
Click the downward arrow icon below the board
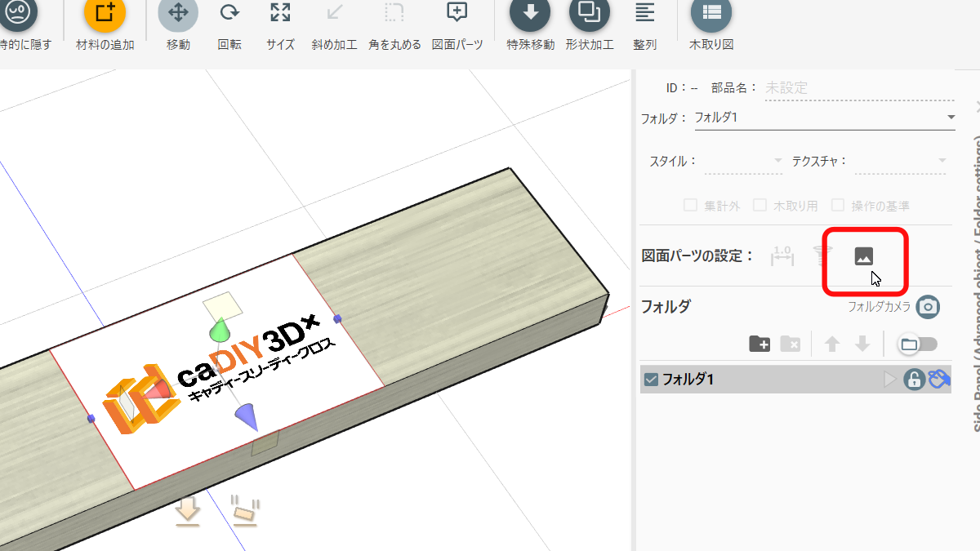(188, 513)
